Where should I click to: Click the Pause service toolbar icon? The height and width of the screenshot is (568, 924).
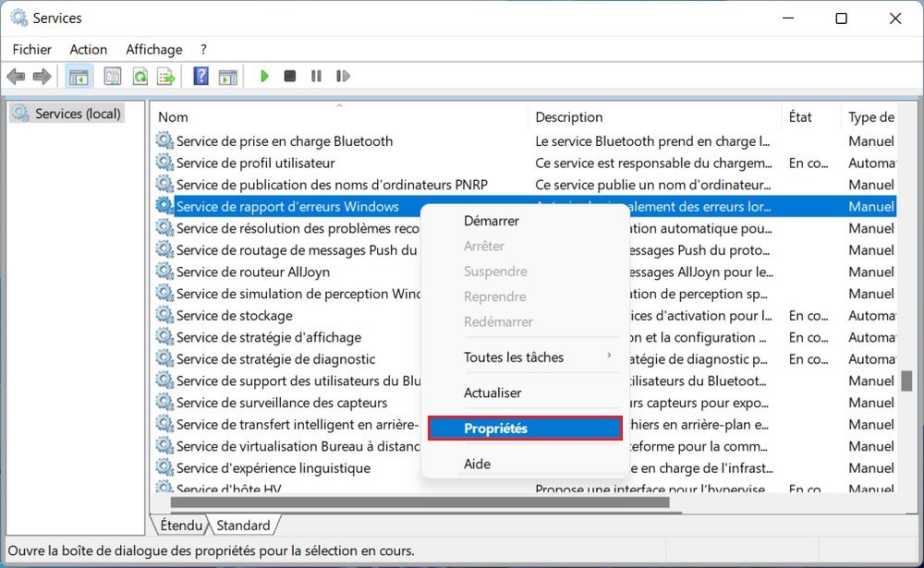pos(316,76)
